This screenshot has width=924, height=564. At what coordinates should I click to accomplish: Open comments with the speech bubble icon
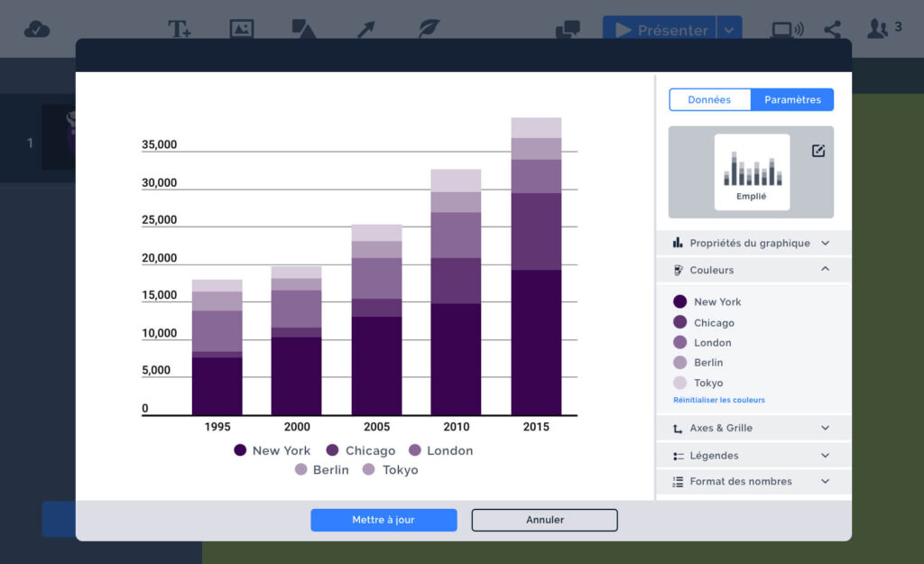pyautogui.click(x=568, y=29)
